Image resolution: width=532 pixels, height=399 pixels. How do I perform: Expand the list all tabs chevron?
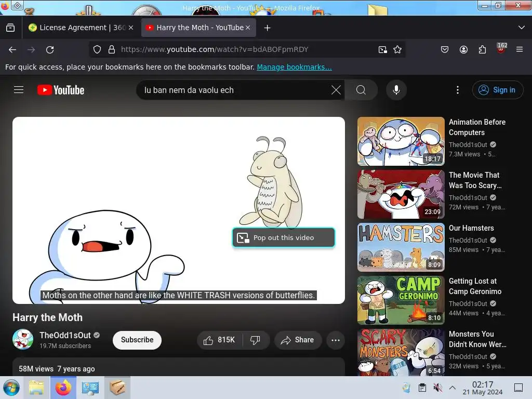pos(522,28)
